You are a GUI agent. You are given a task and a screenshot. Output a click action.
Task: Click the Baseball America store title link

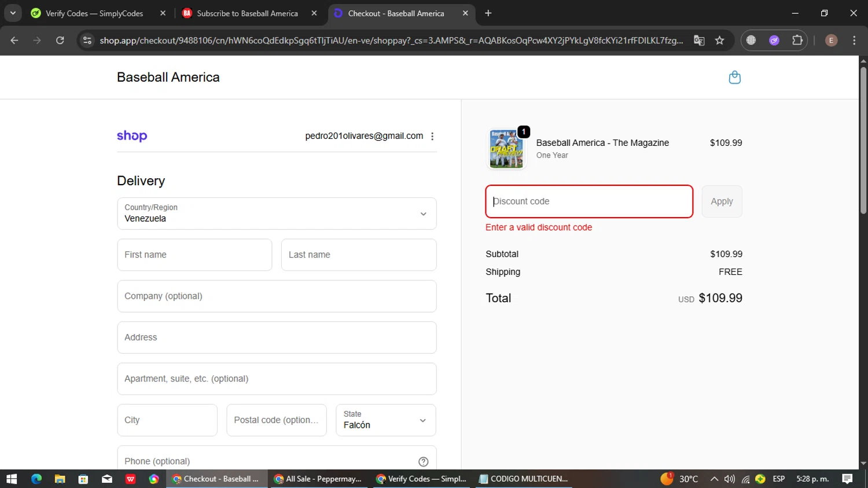168,77
